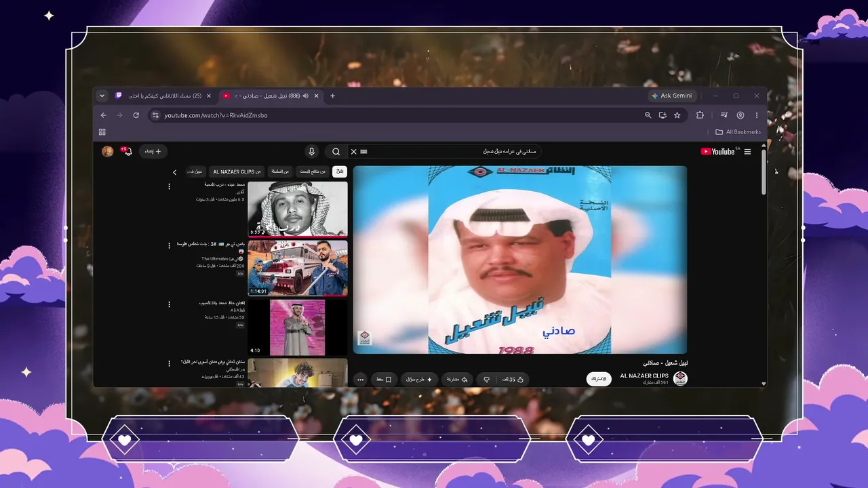Bookmark this page with the star

coord(677,115)
